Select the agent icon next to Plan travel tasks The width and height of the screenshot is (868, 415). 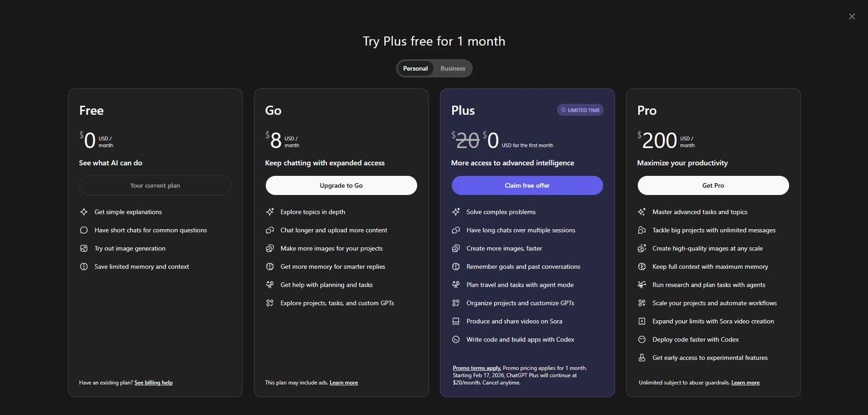455,285
